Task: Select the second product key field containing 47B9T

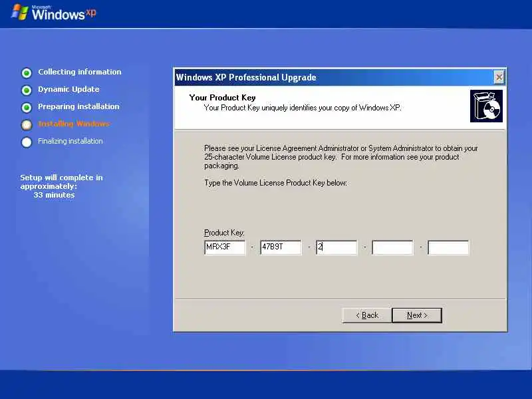Action: (281, 247)
